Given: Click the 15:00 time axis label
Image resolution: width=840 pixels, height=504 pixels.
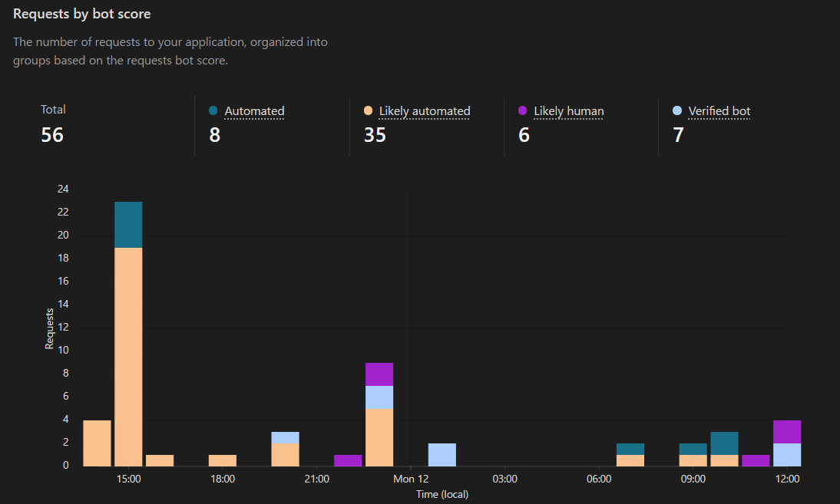Looking at the screenshot, I should (x=128, y=479).
